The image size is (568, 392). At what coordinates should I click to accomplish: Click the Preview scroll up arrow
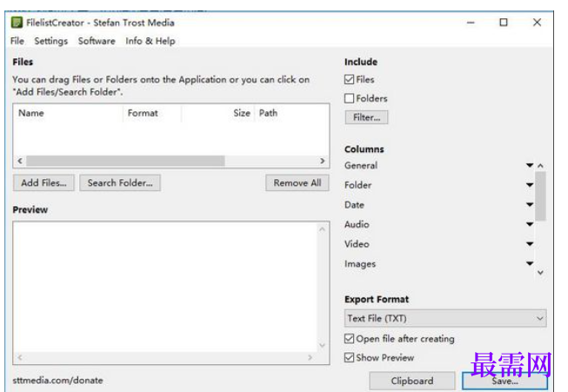(x=322, y=229)
